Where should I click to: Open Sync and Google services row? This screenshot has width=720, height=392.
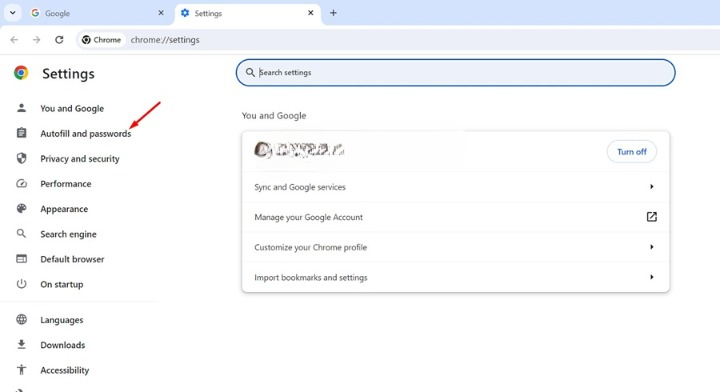tap(456, 187)
